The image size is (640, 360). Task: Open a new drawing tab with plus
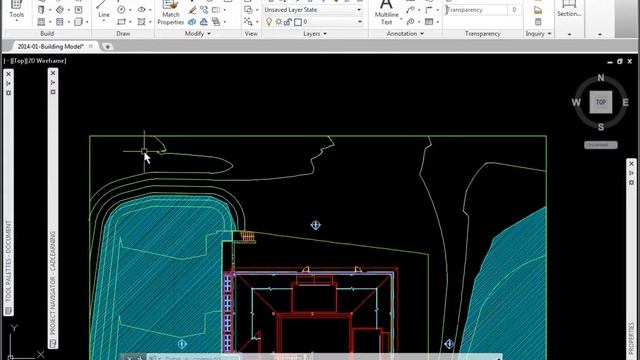click(x=107, y=47)
